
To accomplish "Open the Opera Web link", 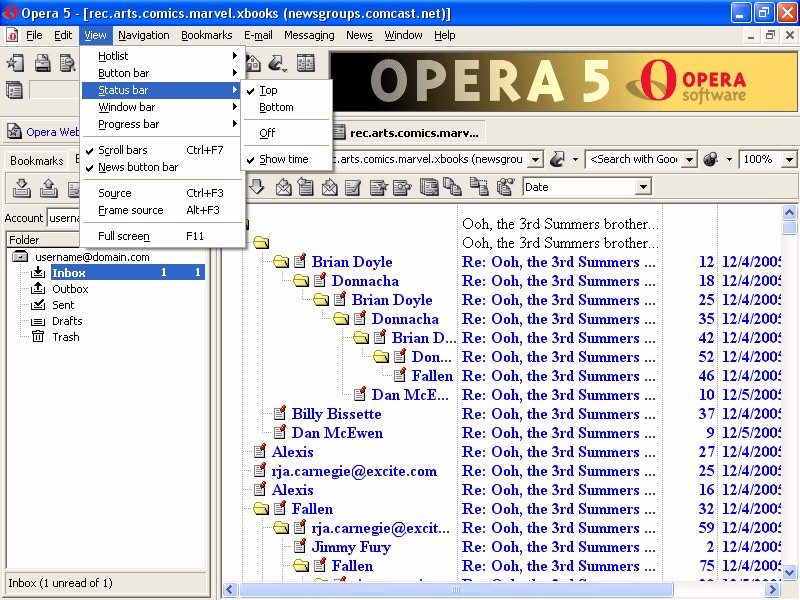I will click(52, 132).
